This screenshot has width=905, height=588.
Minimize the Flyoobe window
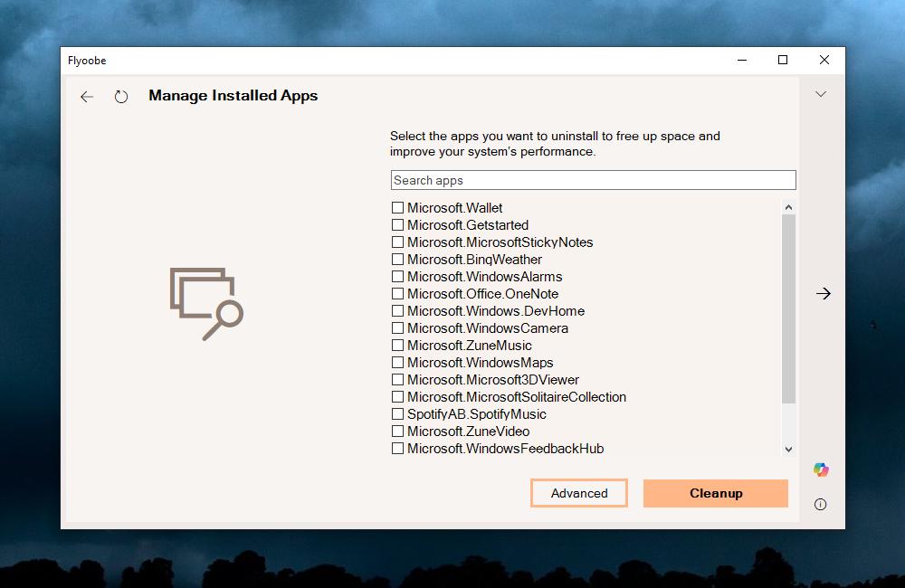pyautogui.click(x=742, y=60)
